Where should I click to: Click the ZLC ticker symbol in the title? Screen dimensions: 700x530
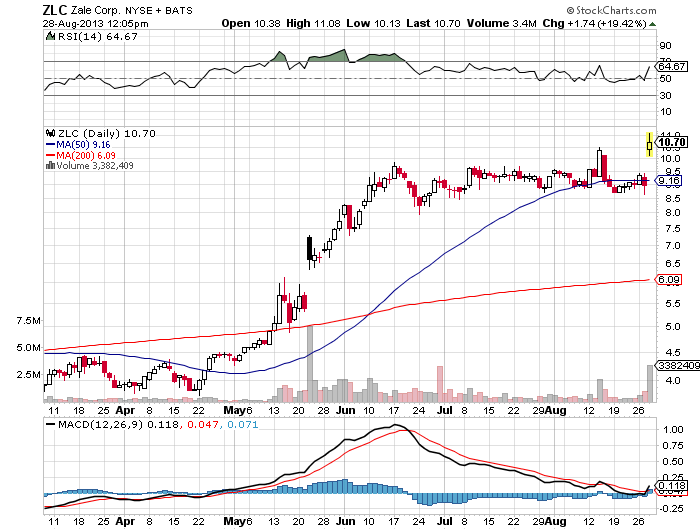pyautogui.click(x=55, y=10)
